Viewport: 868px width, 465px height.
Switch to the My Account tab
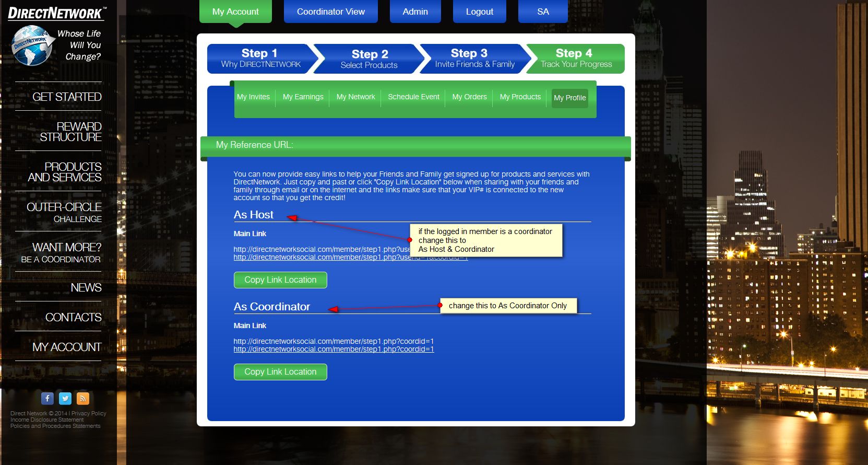[x=235, y=11]
